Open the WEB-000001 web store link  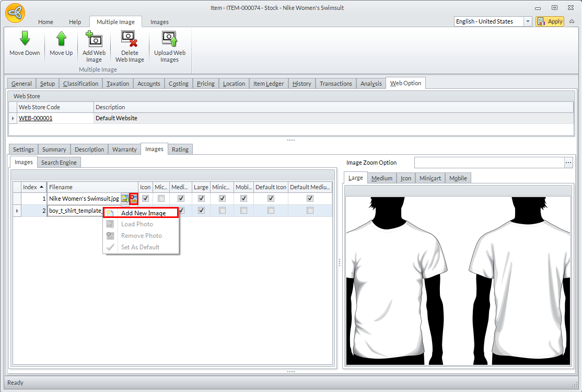[x=36, y=118]
